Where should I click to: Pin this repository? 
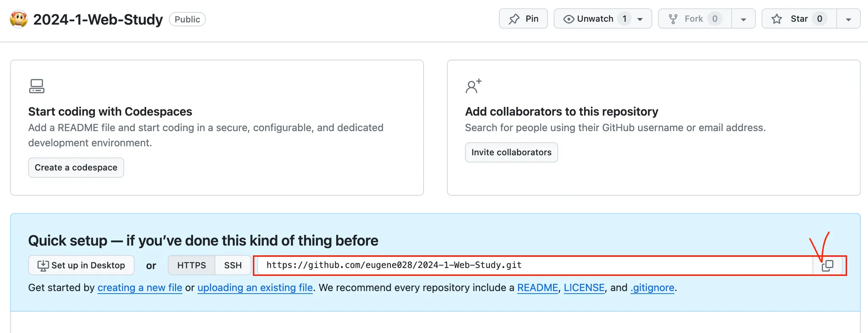[523, 19]
